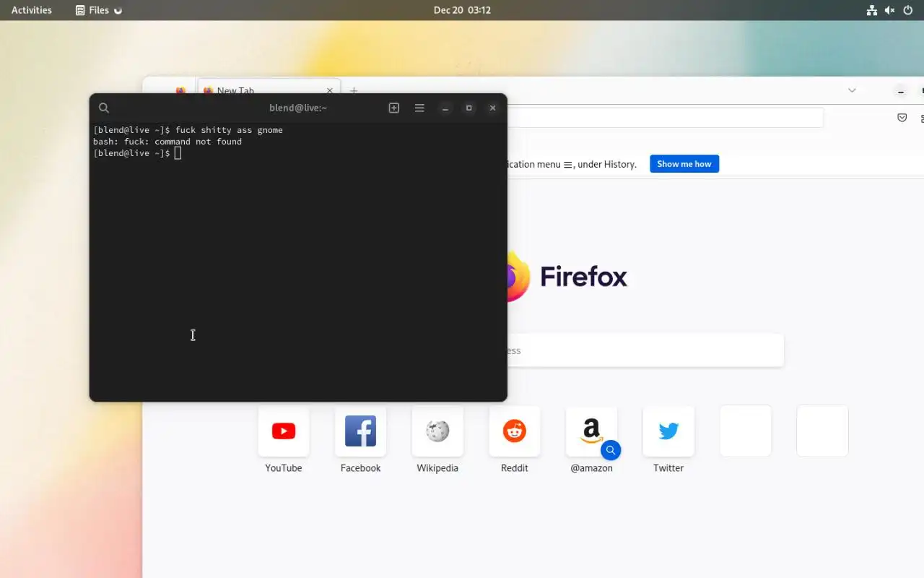The height and width of the screenshot is (578, 924).
Task: Click the Show me how button
Action: 684,164
